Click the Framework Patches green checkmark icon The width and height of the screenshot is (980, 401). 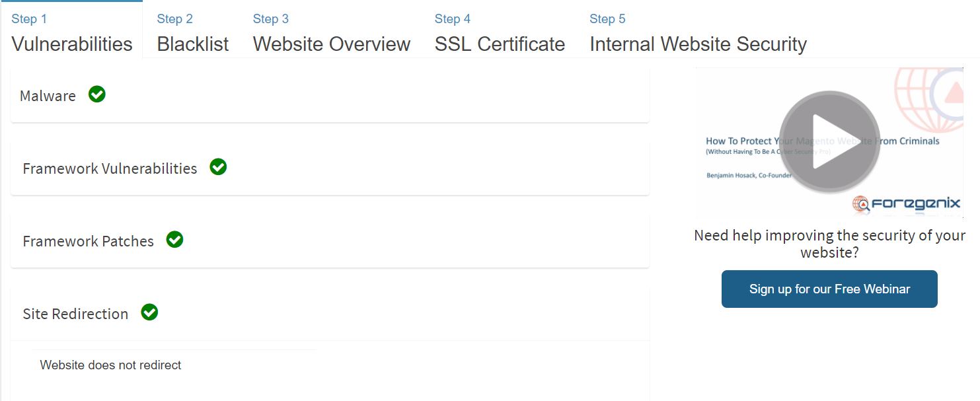174,240
